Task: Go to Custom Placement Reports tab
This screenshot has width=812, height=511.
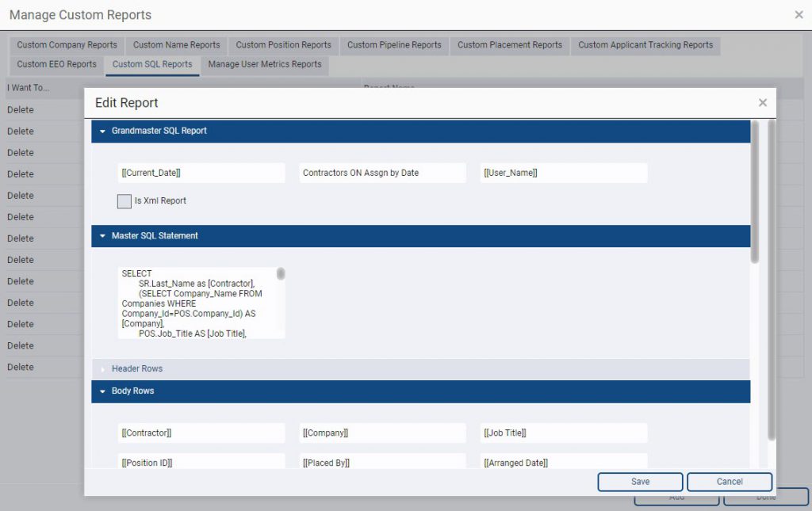Action: tap(510, 45)
